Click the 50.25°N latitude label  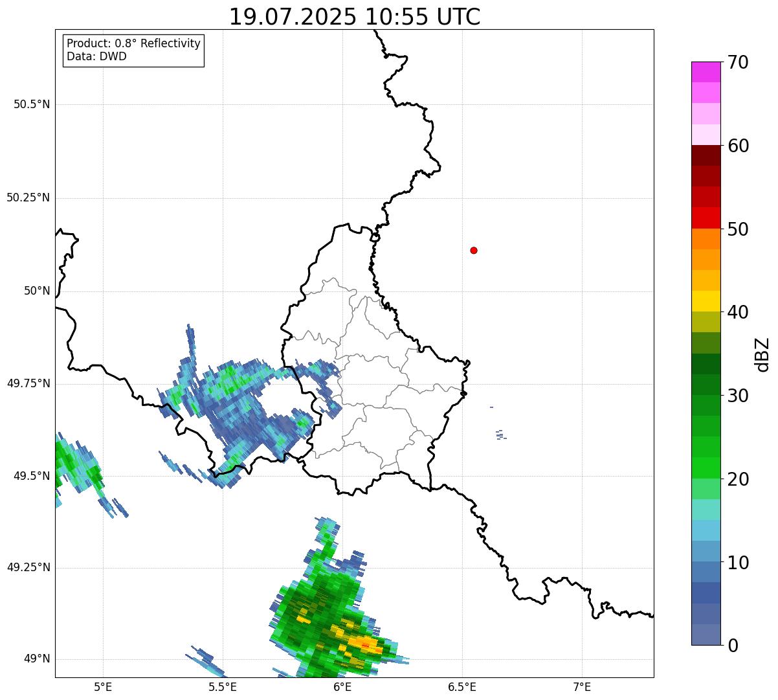(x=28, y=198)
